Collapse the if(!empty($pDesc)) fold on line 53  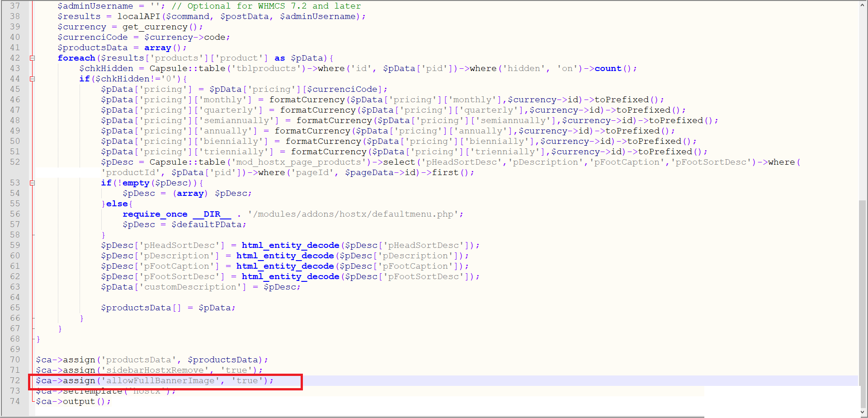click(32, 183)
